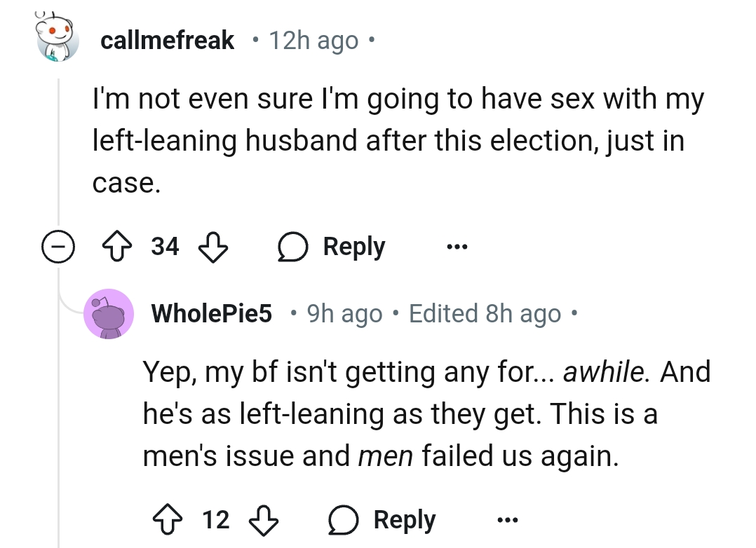The width and height of the screenshot is (756, 548).
Task: Downvote WholePie5's reply
Action: point(264,519)
